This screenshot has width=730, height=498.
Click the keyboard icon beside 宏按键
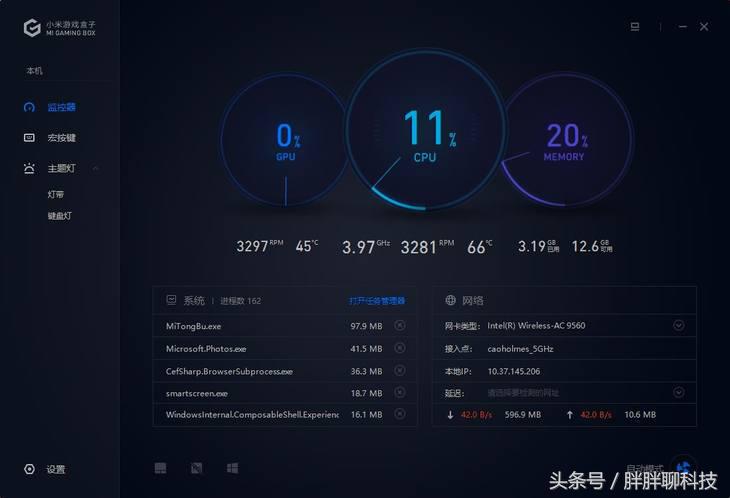[29, 138]
